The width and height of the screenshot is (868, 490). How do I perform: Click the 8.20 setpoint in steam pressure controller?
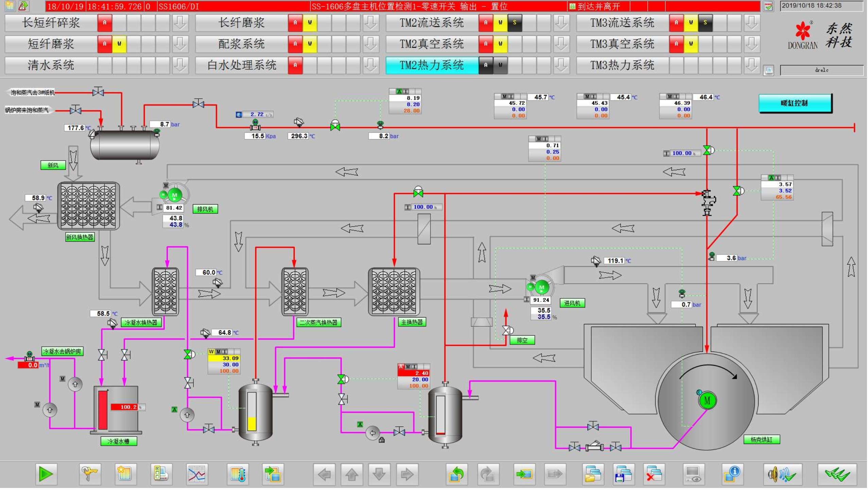pyautogui.click(x=413, y=104)
